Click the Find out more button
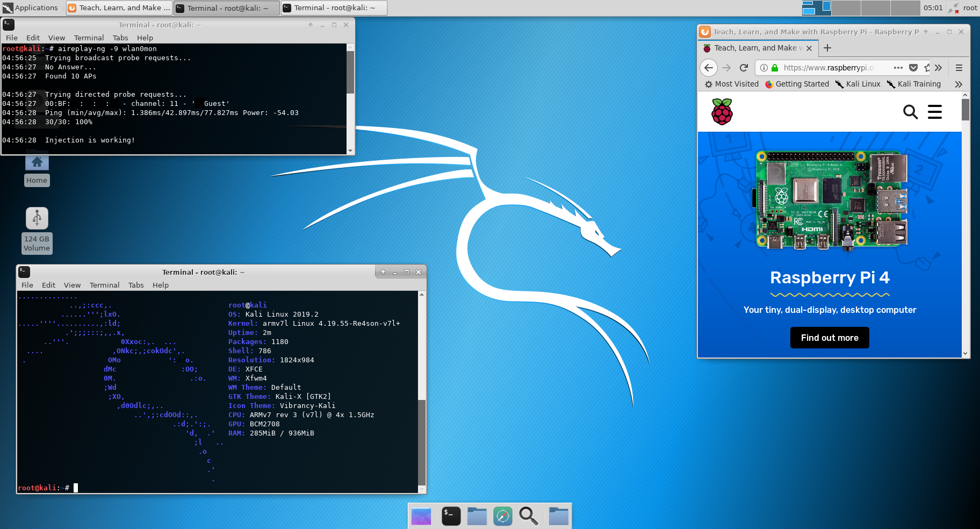This screenshot has height=529, width=980. click(x=830, y=338)
